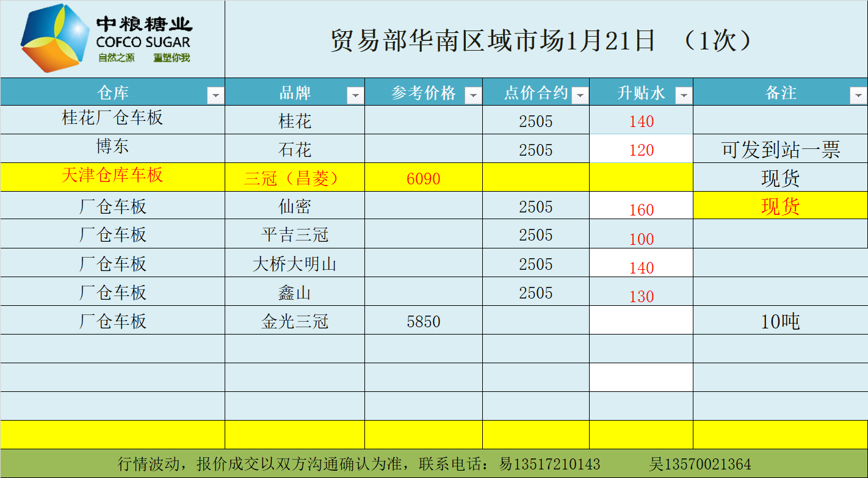Open the 仓库 column filter dropdown

(x=215, y=95)
